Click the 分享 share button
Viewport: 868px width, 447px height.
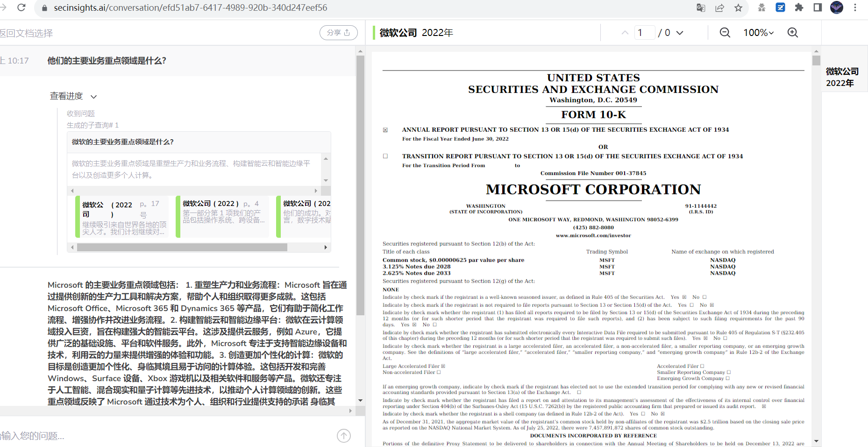[x=339, y=33]
